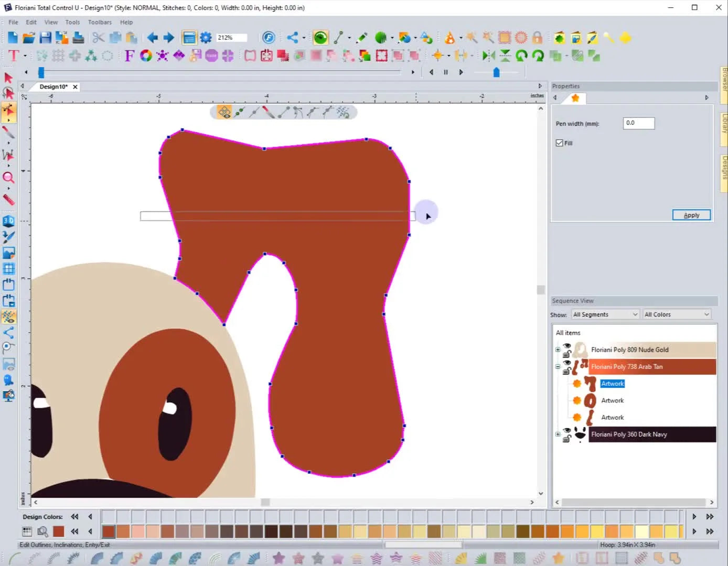728x566 pixels.
Task: Click the red ruler Measure tool
Action: (x=8, y=199)
